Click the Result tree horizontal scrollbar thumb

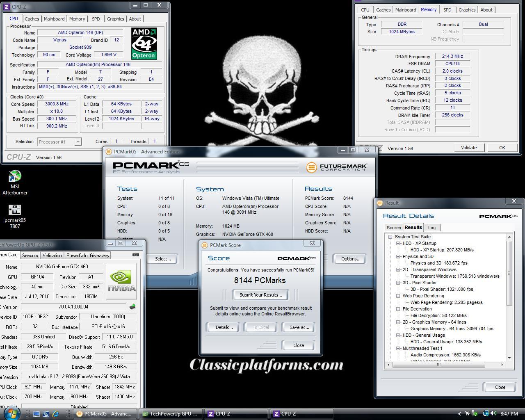point(438,365)
